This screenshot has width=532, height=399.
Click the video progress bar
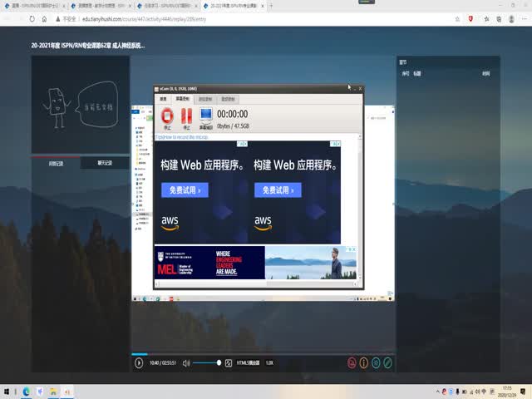[263, 354]
